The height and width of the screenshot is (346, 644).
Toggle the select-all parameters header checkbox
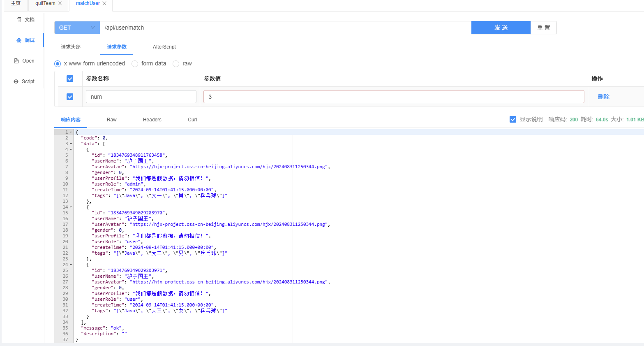70,79
